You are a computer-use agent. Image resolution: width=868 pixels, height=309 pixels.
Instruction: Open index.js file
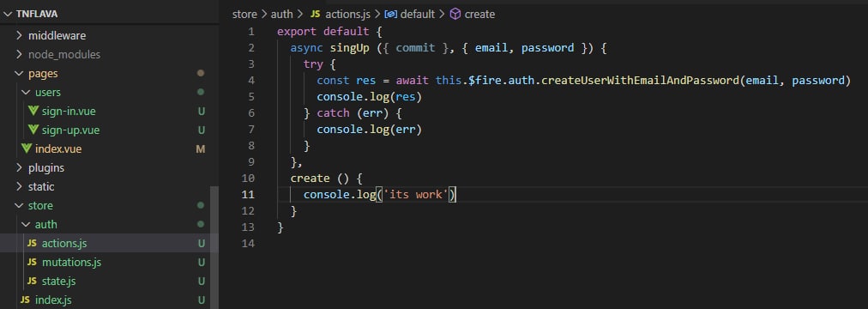click(53, 300)
